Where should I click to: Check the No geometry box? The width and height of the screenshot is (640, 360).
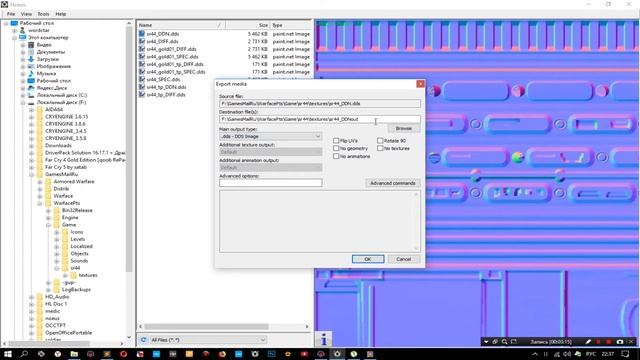(336, 148)
